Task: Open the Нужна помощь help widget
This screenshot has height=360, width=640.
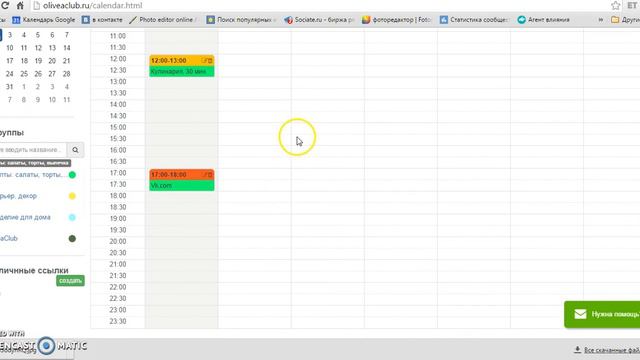Action: pos(602,314)
